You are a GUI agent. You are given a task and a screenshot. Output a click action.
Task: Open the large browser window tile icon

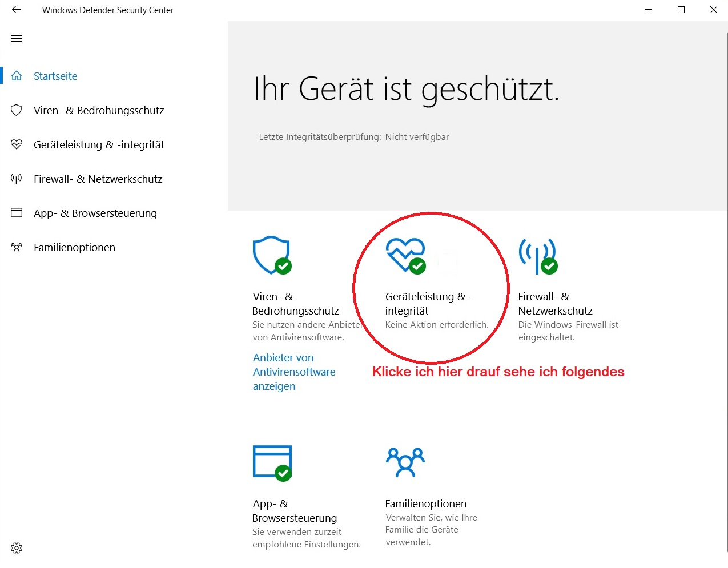[x=272, y=463]
